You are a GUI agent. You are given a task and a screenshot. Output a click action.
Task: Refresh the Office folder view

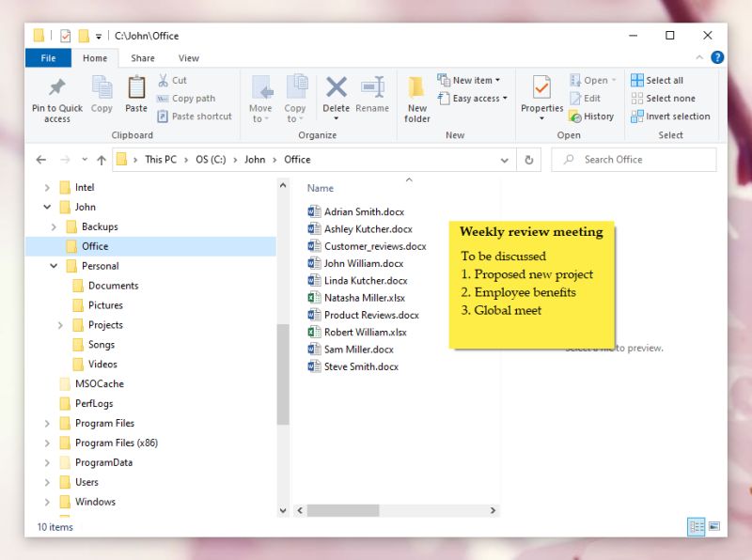click(x=529, y=160)
